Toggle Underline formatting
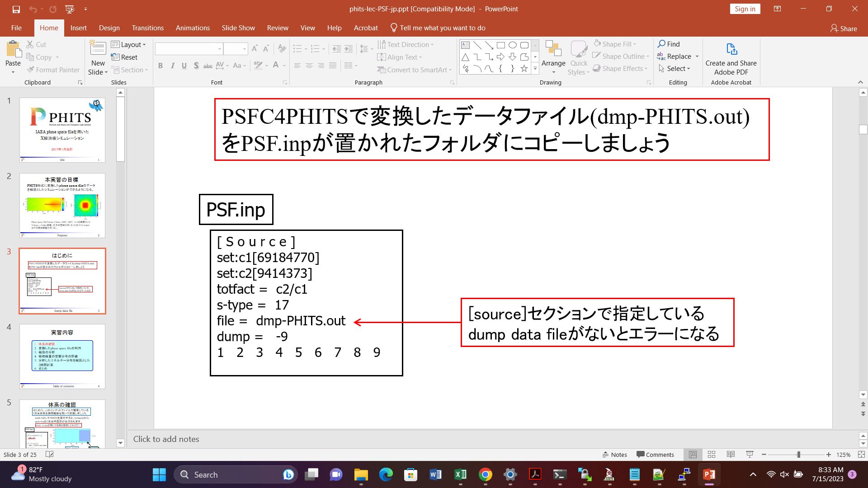This screenshot has width=868, height=488. (x=184, y=66)
